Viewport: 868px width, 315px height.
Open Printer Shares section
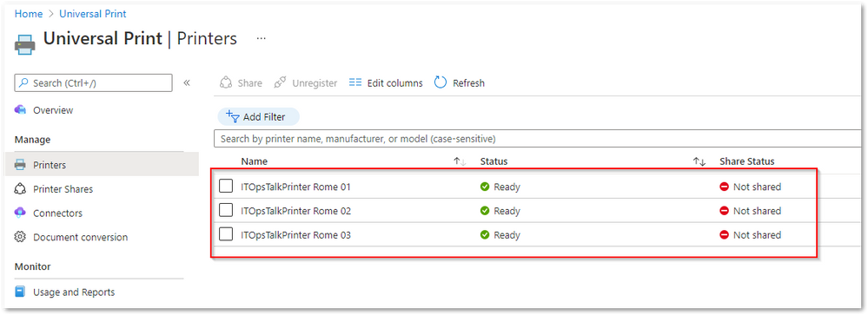tap(63, 189)
